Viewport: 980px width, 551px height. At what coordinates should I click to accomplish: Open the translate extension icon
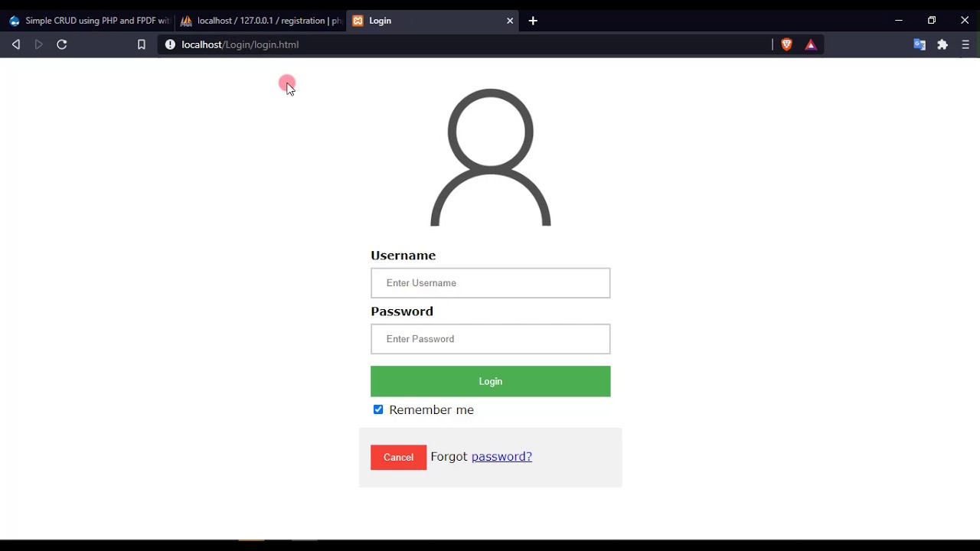[920, 44]
